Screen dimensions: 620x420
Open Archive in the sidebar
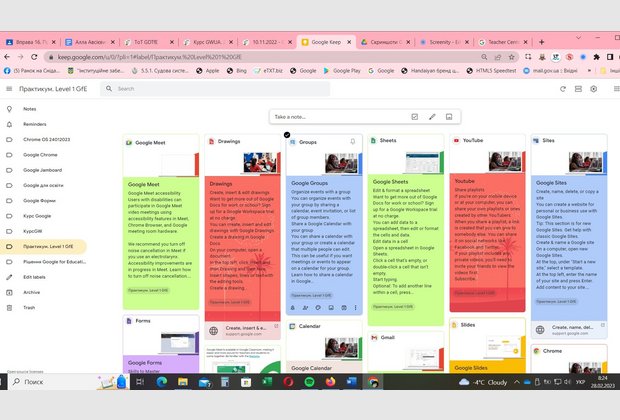point(33,292)
